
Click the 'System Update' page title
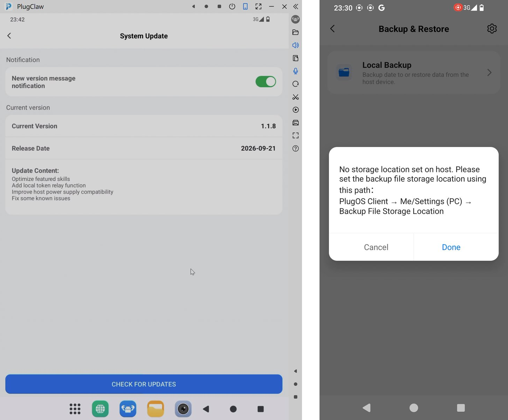[144, 36]
